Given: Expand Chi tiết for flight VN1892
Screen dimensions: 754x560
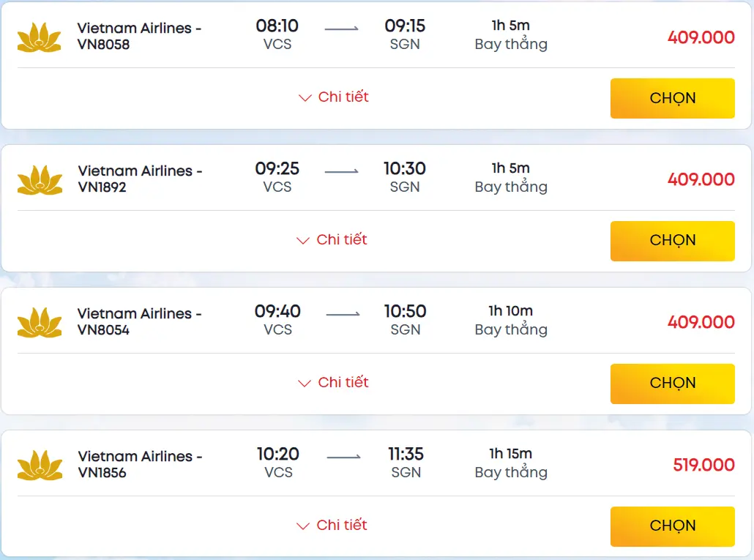Looking at the screenshot, I should 332,240.
